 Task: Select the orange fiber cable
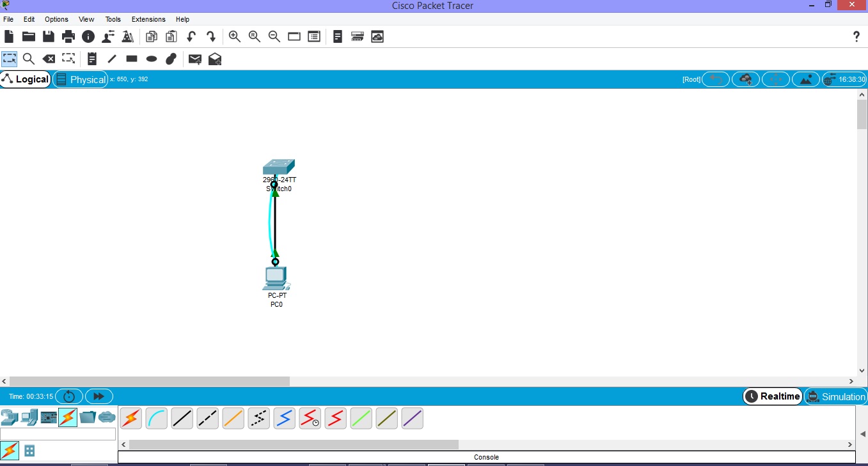click(233, 419)
